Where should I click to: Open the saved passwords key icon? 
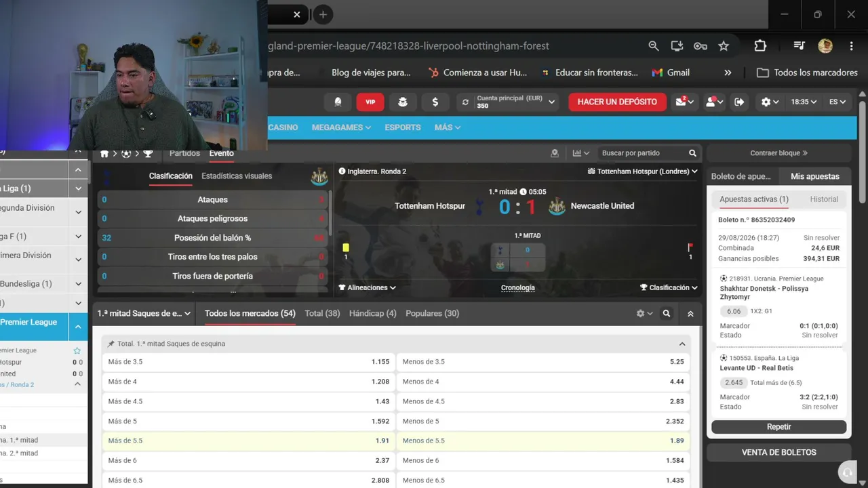pyautogui.click(x=701, y=46)
